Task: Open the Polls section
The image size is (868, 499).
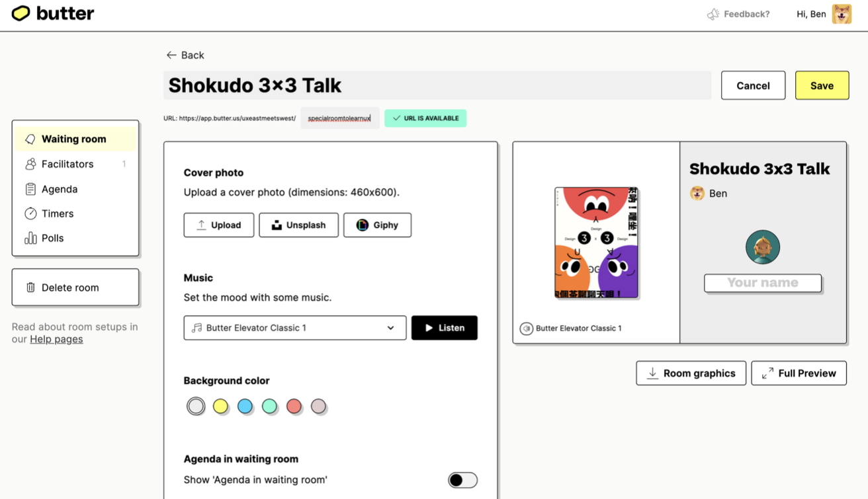Action: (75, 238)
